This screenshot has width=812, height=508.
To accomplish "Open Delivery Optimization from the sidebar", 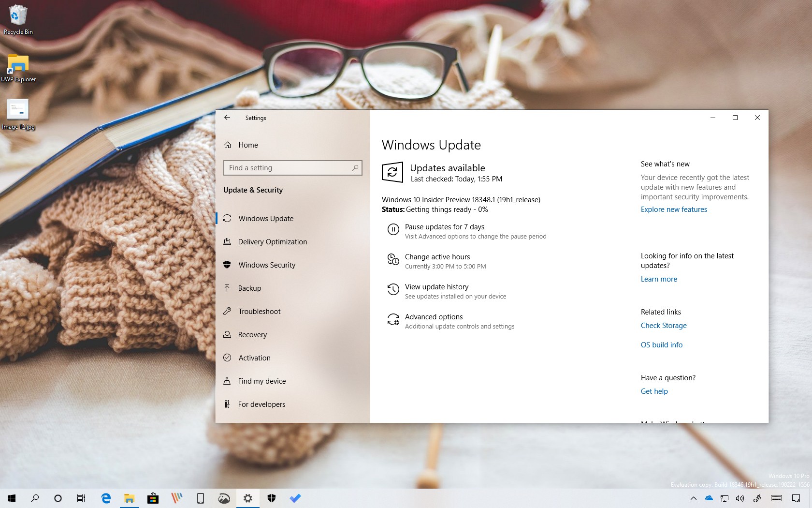I will point(272,241).
